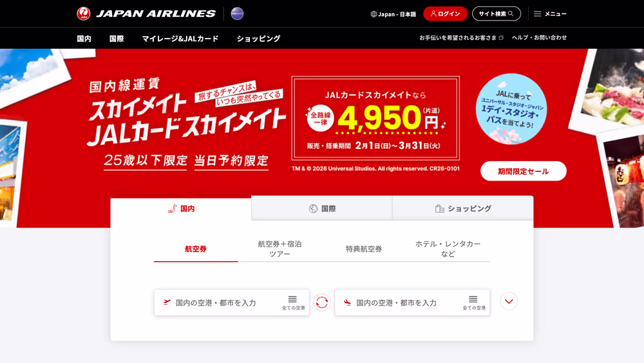Switch to the ショッピング booking tab
644x363 pixels.
[463, 208]
